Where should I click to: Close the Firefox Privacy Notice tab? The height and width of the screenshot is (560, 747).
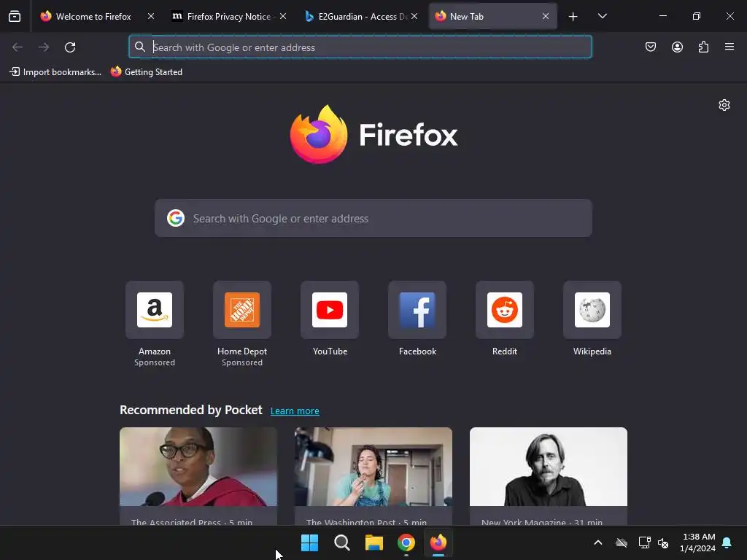pos(283,17)
